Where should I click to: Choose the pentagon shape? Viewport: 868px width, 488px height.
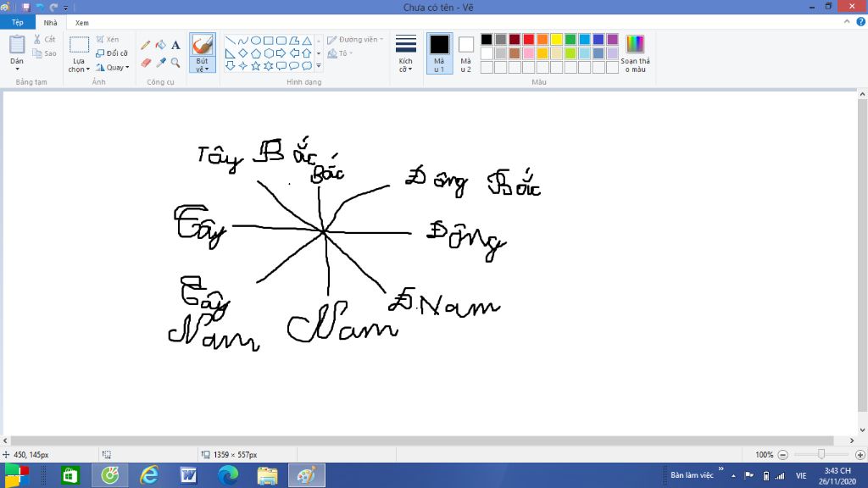[256, 53]
